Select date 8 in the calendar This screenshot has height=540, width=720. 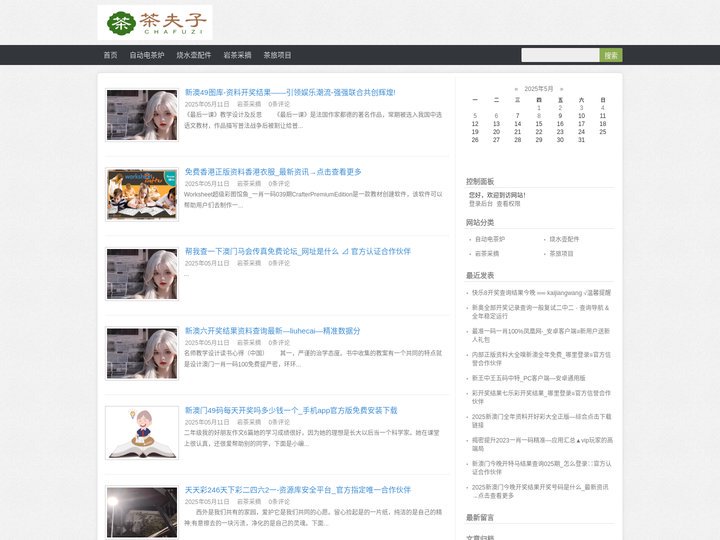pyautogui.click(x=539, y=116)
